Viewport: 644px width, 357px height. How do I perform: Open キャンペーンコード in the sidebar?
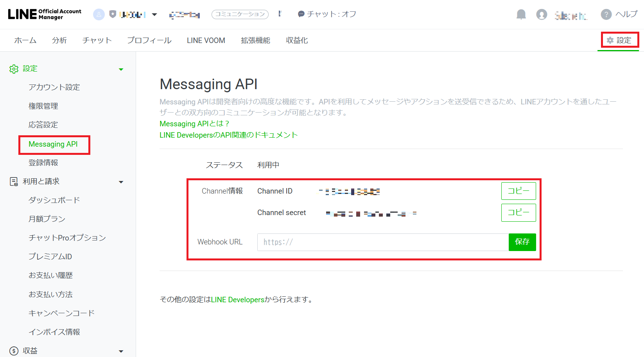click(x=62, y=313)
